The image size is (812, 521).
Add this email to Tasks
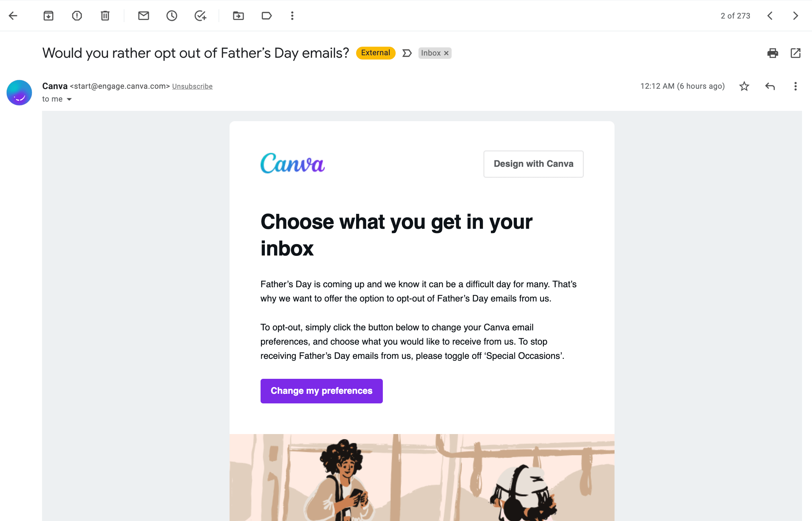coord(200,16)
